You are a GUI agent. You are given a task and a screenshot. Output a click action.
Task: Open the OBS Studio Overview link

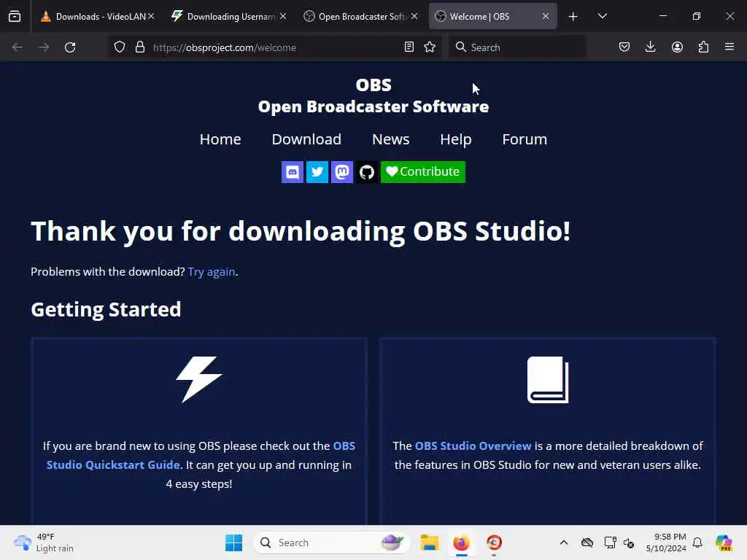pos(473,446)
